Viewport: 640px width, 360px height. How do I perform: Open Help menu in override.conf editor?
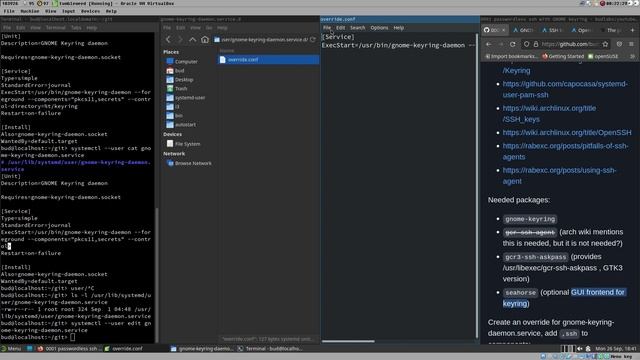point(399,28)
